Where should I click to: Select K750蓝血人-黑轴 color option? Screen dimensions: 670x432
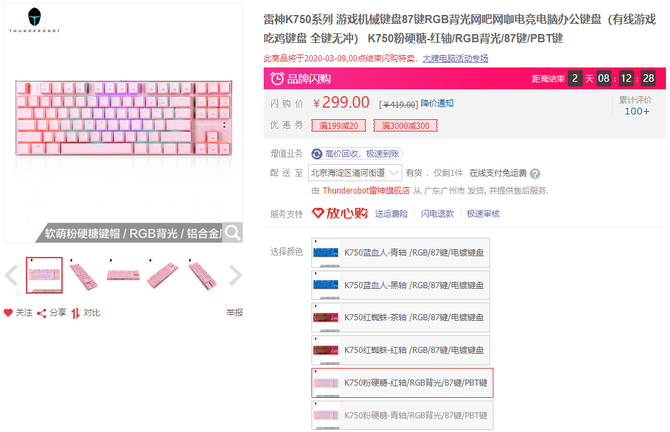[x=400, y=285]
